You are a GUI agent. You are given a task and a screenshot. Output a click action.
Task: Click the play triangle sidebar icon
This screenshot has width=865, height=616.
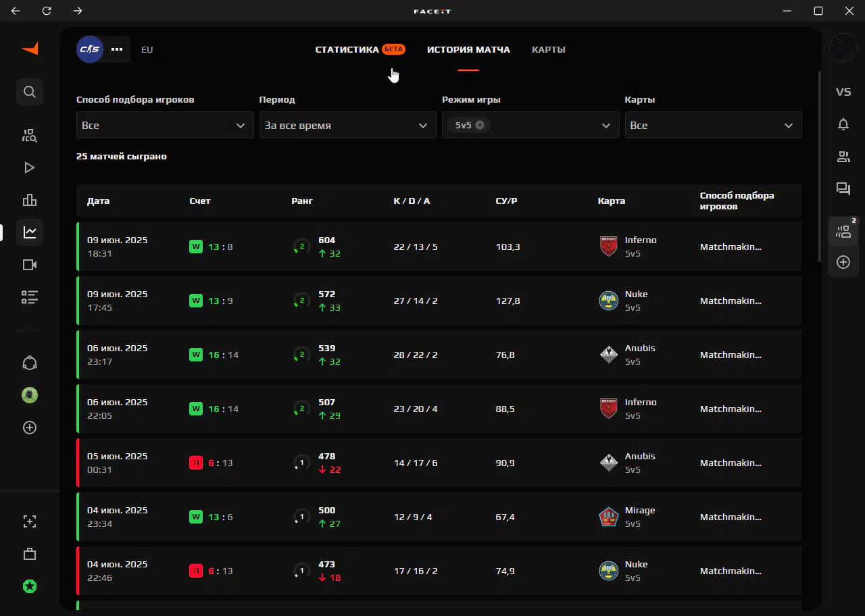click(x=30, y=168)
